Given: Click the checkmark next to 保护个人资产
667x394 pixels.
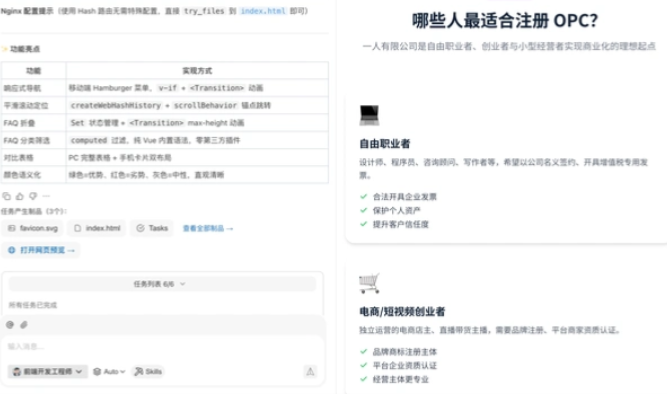Looking at the screenshot, I should coord(363,210).
